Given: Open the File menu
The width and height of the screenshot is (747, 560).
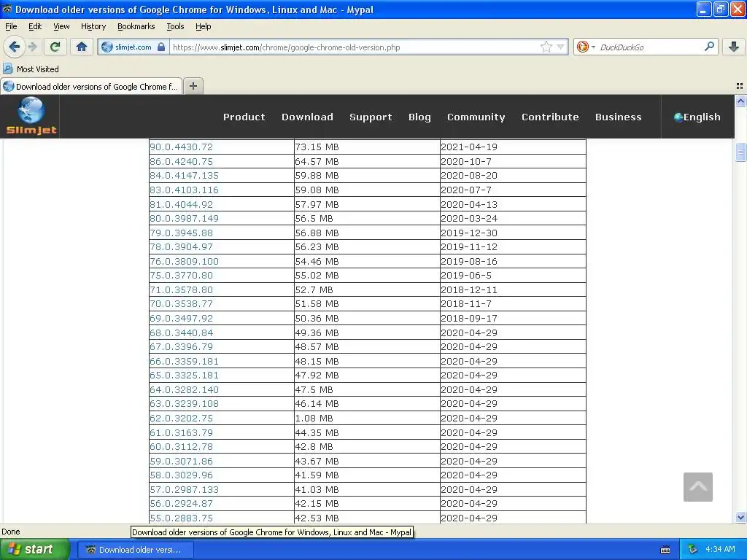Looking at the screenshot, I should click(11, 26).
